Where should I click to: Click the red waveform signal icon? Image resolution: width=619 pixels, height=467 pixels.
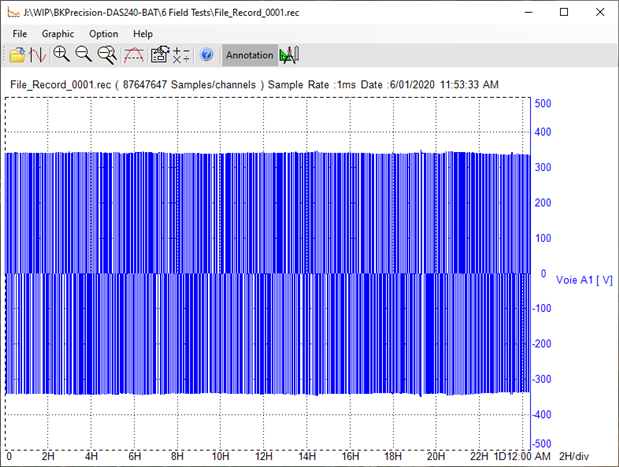pyautogui.click(x=38, y=55)
